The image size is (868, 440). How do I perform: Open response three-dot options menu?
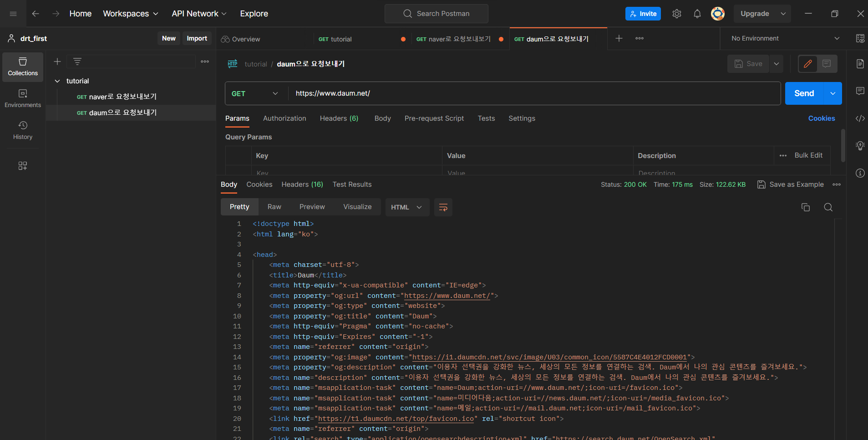pos(837,184)
